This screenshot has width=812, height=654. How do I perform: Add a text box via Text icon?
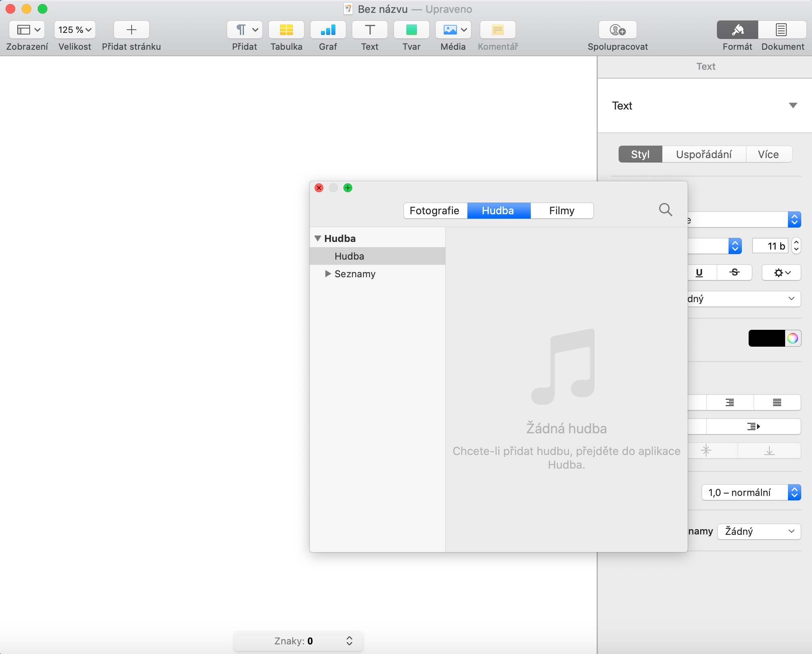[x=369, y=30]
